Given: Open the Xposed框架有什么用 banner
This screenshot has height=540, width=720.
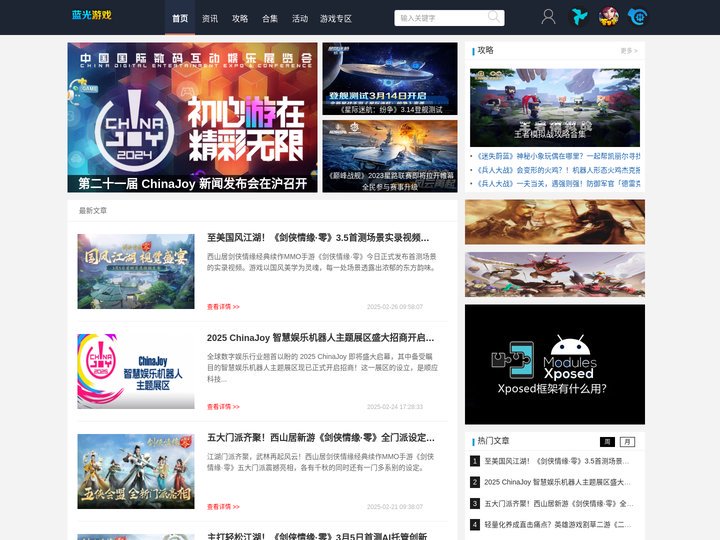Looking at the screenshot, I should (555, 364).
